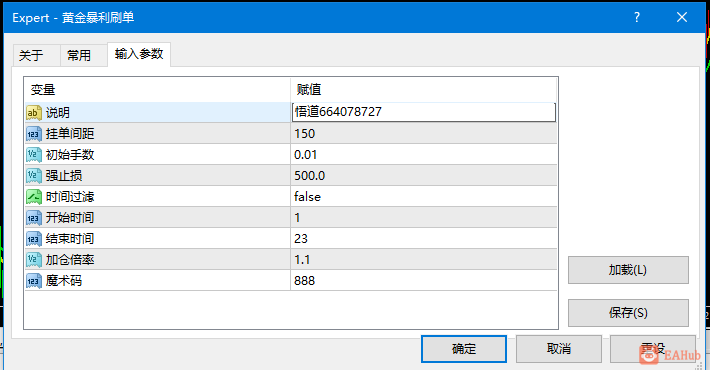
Task: Select the 加仓倍率 variable name
Action: point(70,260)
